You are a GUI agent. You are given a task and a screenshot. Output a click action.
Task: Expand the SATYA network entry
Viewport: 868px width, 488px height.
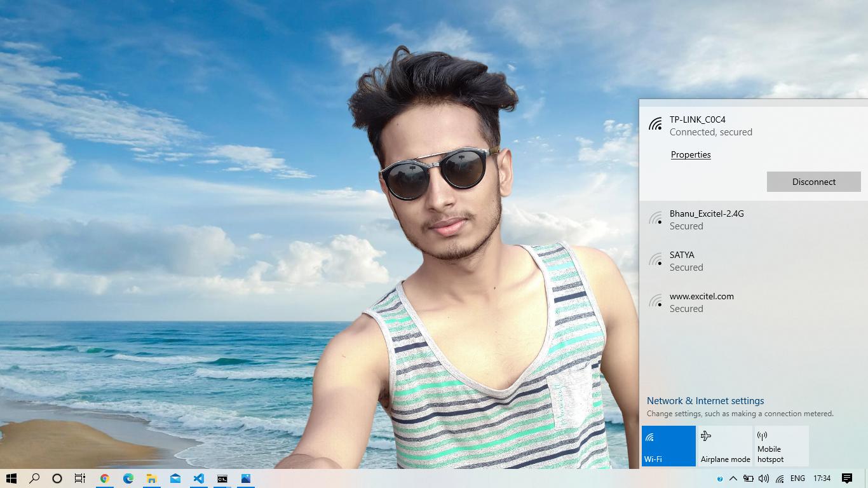754,261
